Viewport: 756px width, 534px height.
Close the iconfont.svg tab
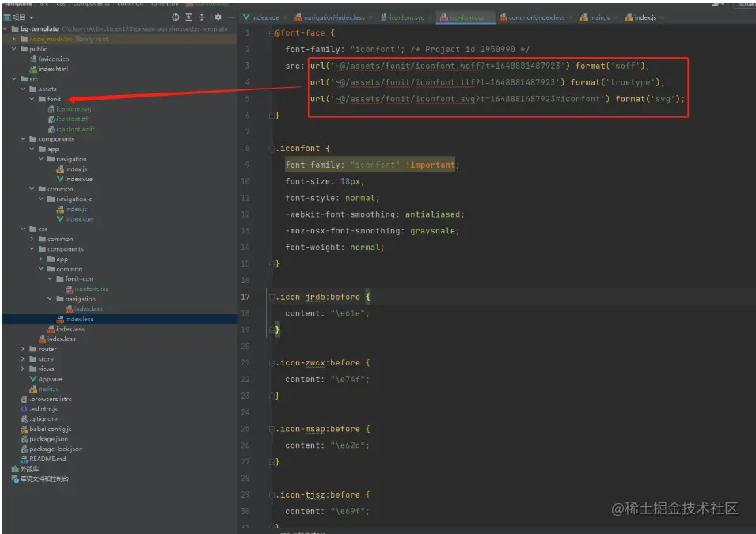430,18
